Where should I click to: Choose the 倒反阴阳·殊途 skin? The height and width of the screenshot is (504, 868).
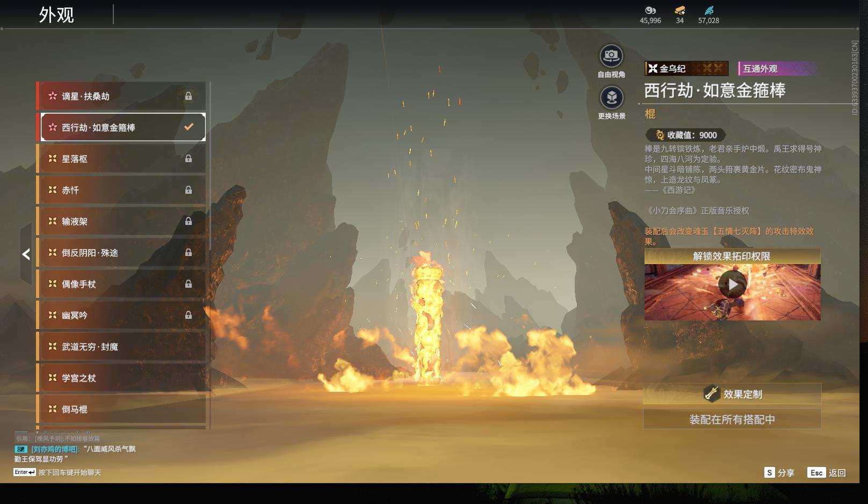tap(121, 253)
